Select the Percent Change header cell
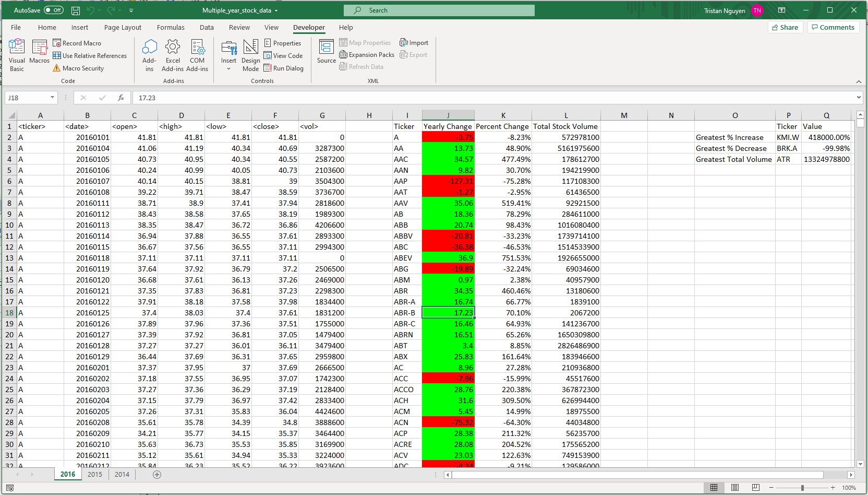The image size is (868, 495). 503,126
